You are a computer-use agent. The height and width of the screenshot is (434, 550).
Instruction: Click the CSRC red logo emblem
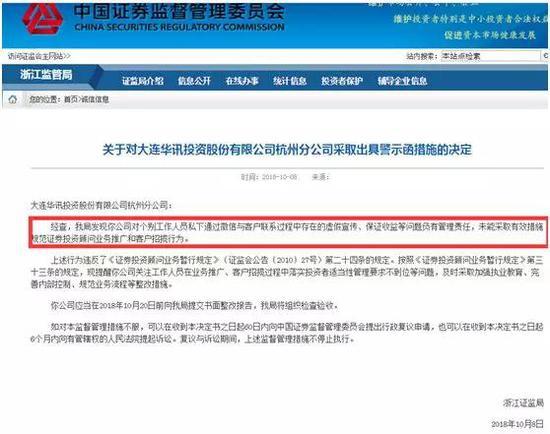pos(43,19)
